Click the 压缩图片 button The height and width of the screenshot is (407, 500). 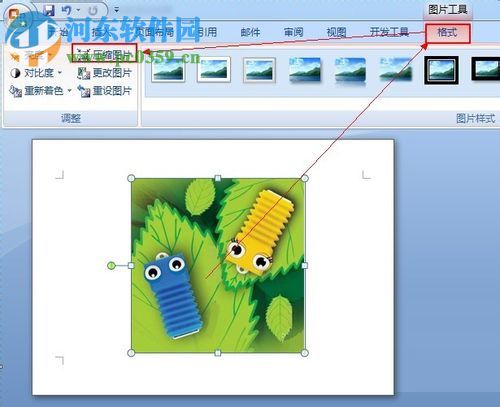coord(104,53)
